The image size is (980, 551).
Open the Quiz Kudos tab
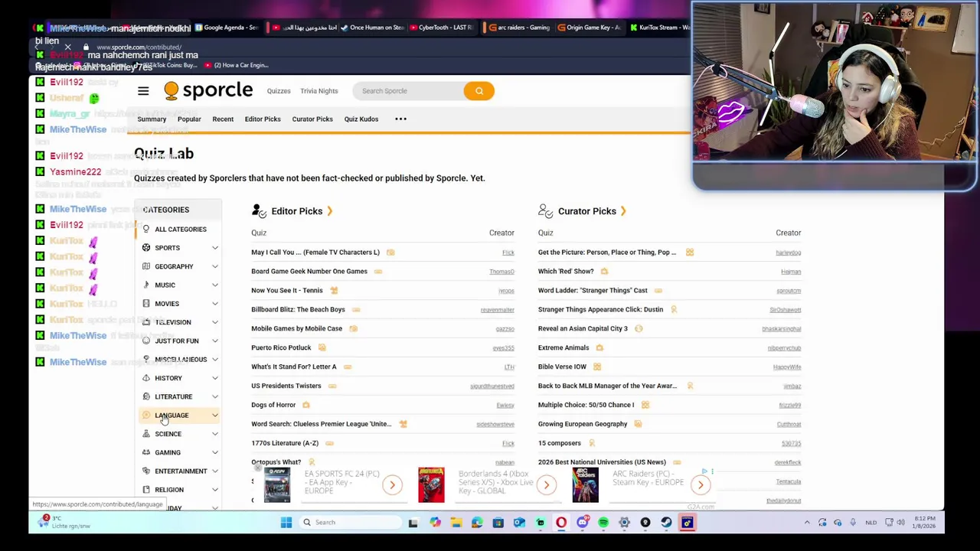coord(361,119)
